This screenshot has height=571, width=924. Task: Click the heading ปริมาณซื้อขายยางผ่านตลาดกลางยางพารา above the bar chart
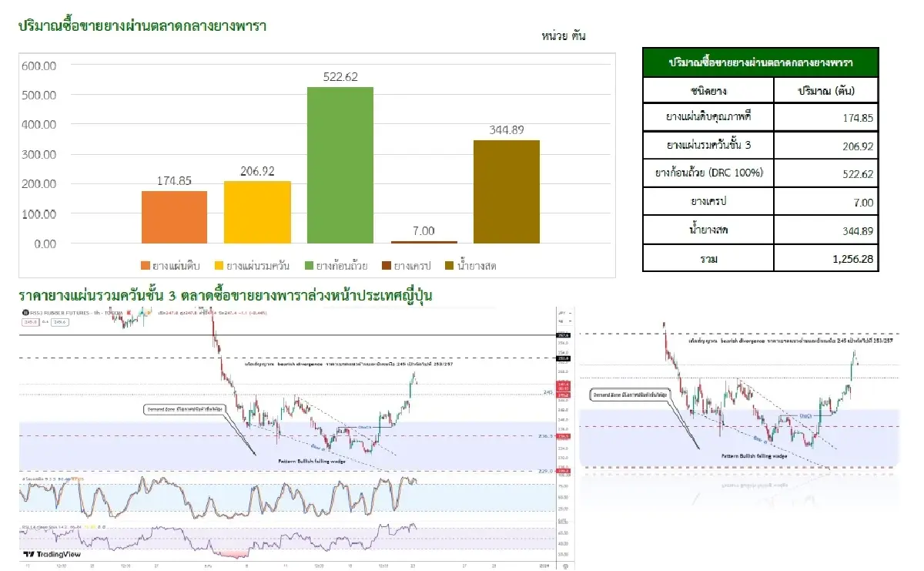(142, 25)
